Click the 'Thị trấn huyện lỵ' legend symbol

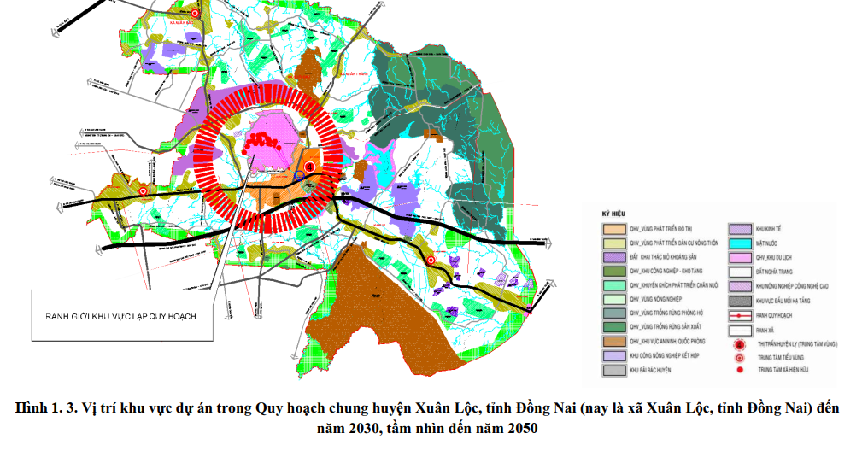(x=738, y=343)
